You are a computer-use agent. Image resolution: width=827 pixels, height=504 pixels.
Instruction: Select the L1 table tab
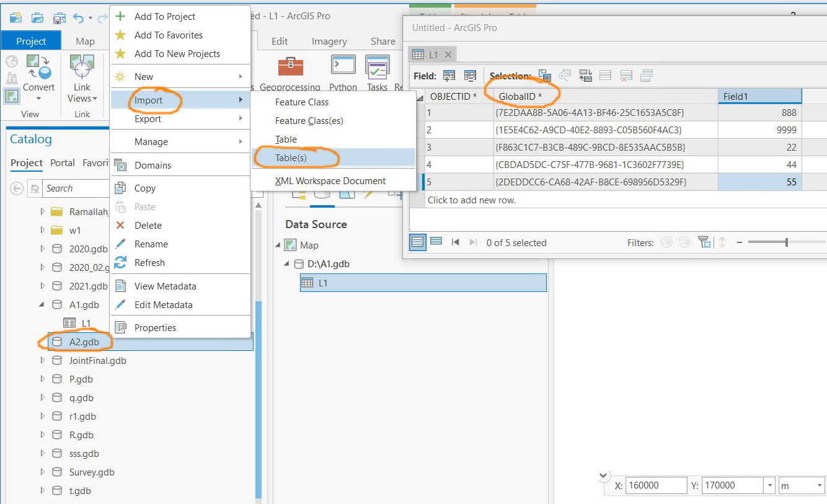click(x=433, y=55)
